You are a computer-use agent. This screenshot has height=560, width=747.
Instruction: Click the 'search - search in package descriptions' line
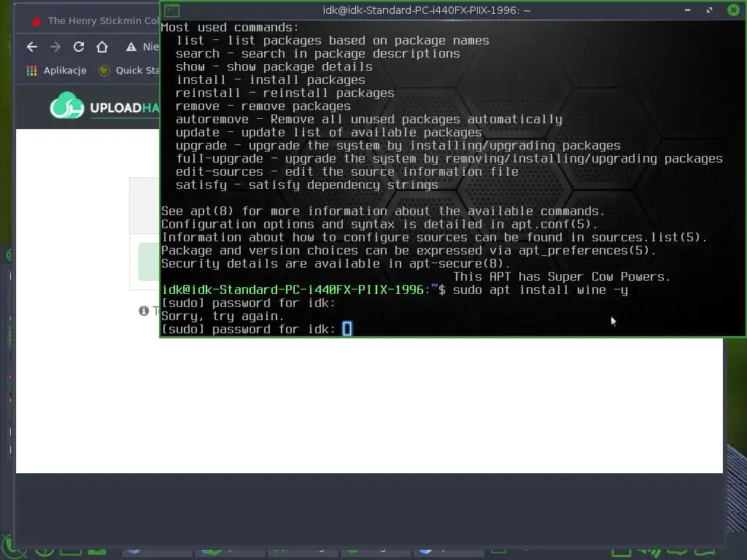click(318, 54)
